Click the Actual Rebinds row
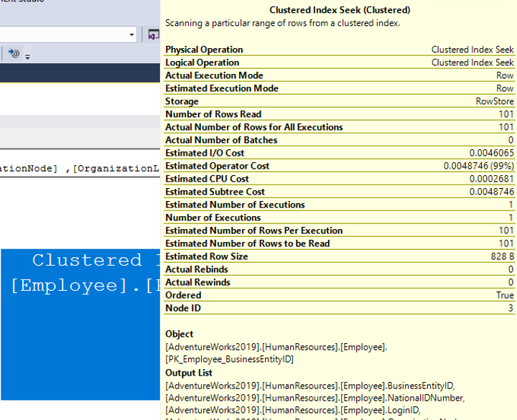This screenshot has width=517, height=420. 339,269
